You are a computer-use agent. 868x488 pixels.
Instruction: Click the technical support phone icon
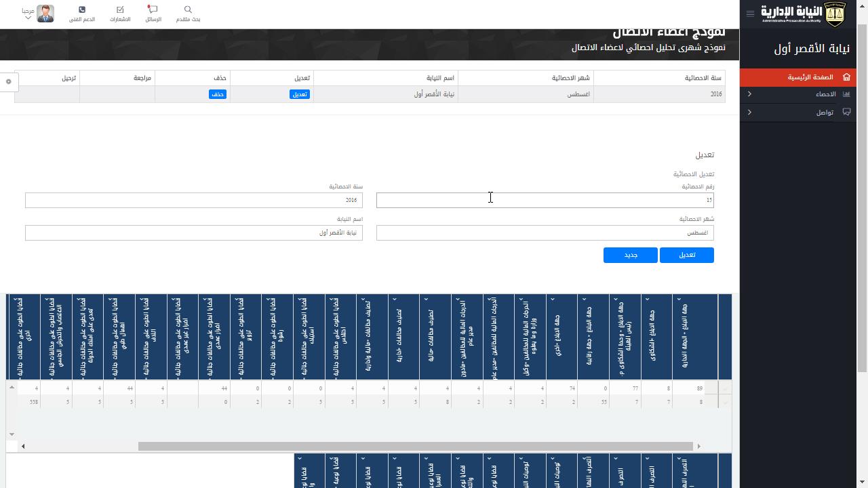pos(82,10)
